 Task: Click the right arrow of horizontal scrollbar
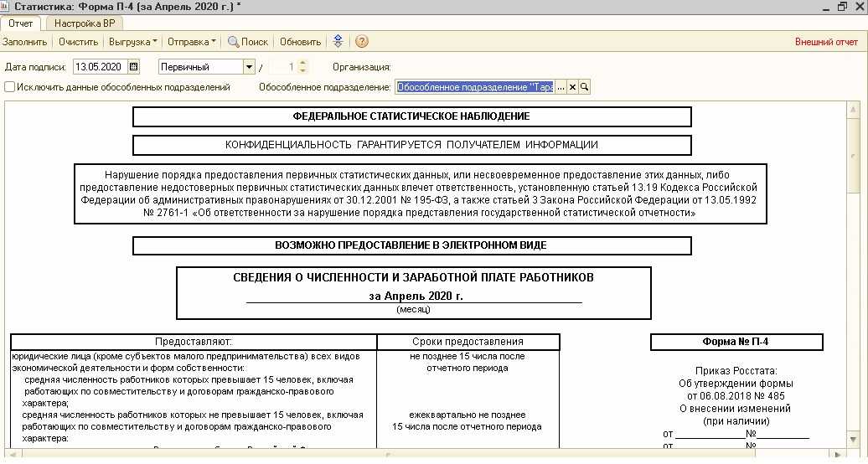click(x=839, y=455)
